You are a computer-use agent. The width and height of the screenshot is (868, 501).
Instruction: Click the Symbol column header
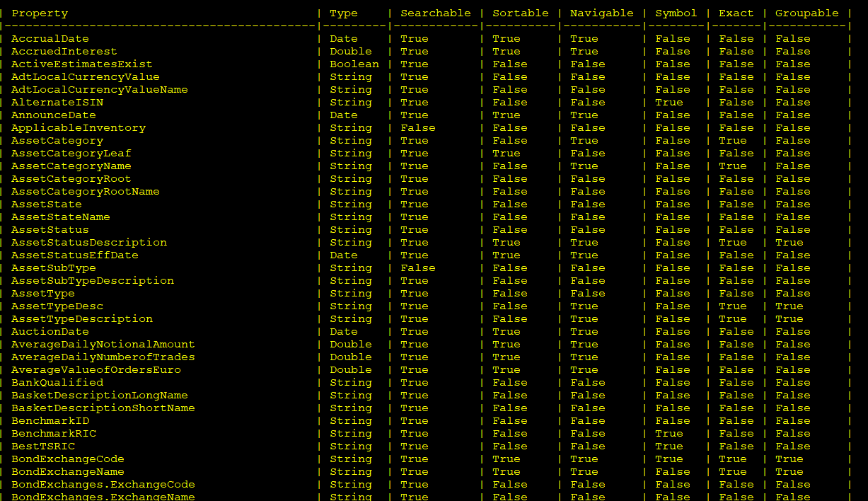click(x=676, y=13)
